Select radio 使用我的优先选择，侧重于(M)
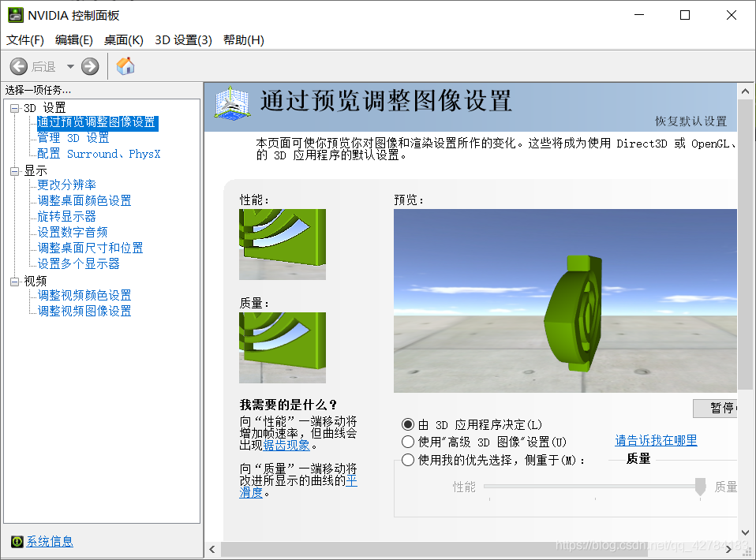The height and width of the screenshot is (560, 756). (408, 461)
